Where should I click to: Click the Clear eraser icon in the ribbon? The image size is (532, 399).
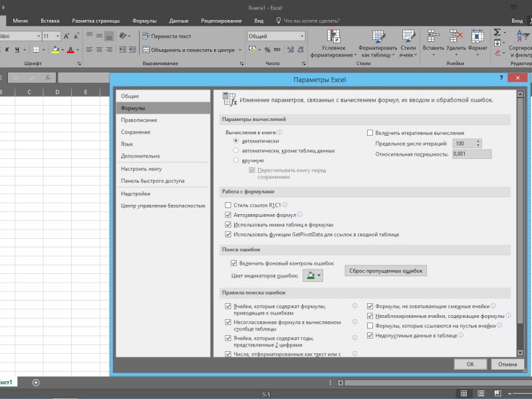point(497,53)
